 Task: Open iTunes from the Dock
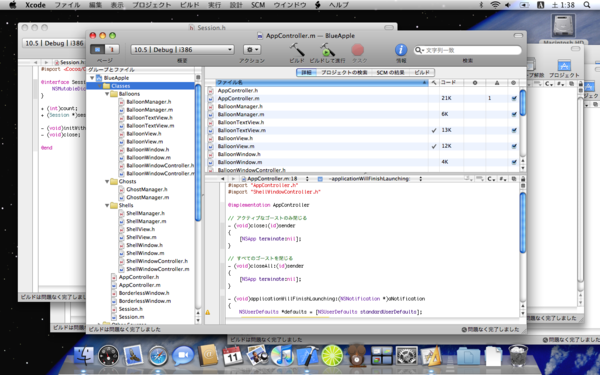[282, 355]
